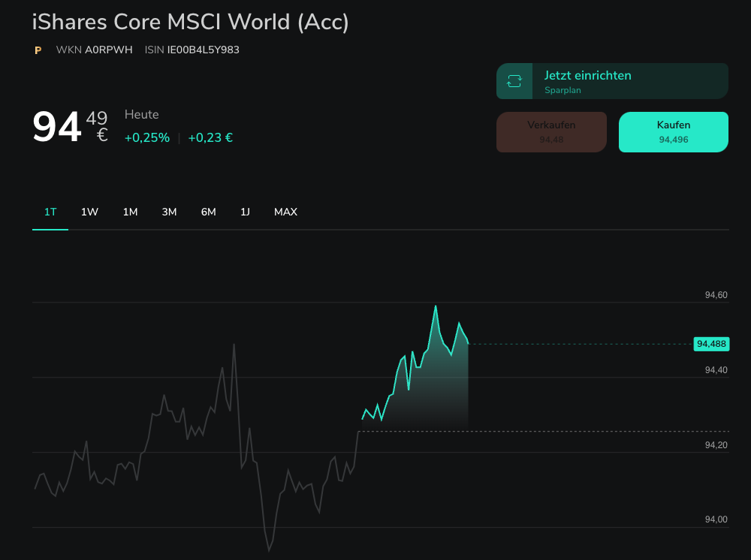Click the +0,25% daily change value
This screenshot has height=560, width=751.
point(147,138)
